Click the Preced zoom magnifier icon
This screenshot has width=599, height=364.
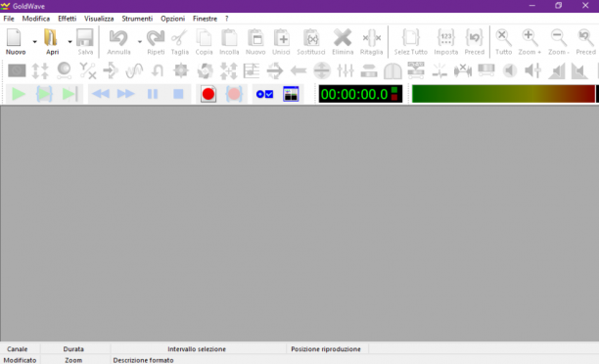pyautogui.click(x=585, y=42)
